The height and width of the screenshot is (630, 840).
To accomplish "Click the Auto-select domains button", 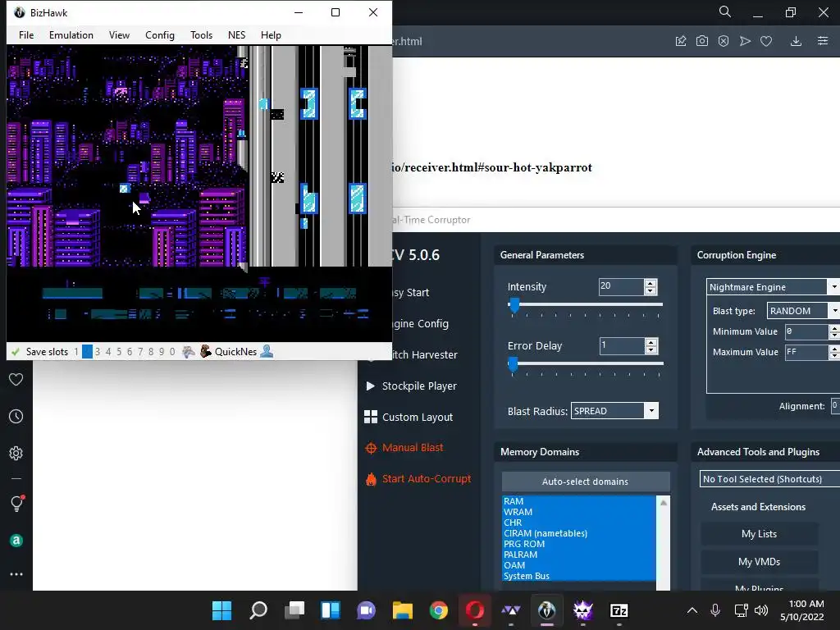I will point(586,481).
